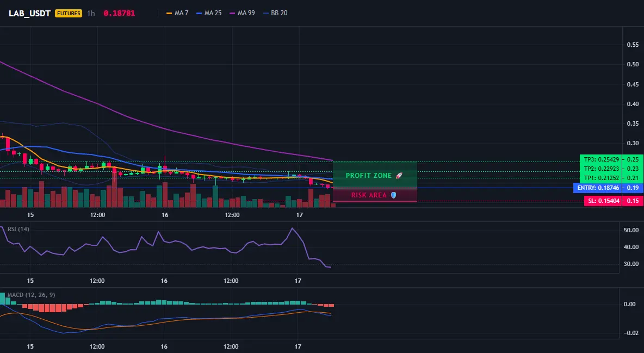Click the ENTRY: 0.18746 label
This screenshot has width=644, height=353.
click(598, 188)
